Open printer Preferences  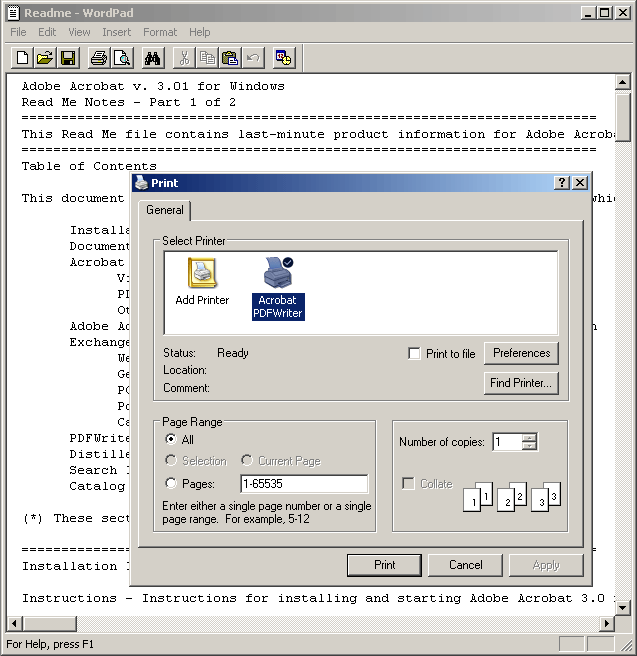pyautogui.click(x=521, y=353)
